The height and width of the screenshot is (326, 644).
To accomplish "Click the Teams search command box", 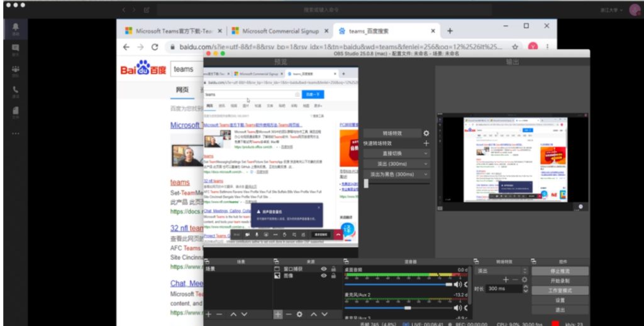I will pos(325,10).
